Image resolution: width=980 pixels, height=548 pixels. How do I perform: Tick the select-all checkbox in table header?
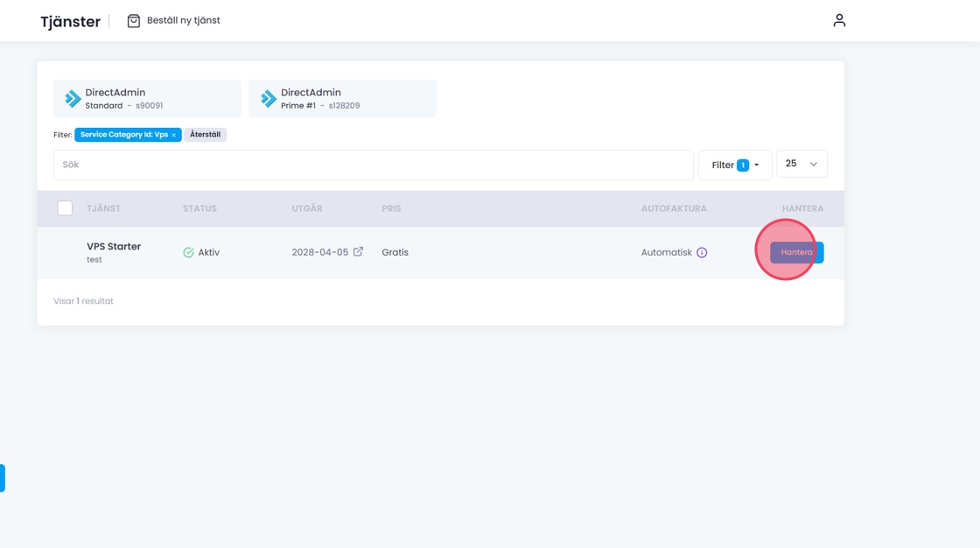point(65,208)
